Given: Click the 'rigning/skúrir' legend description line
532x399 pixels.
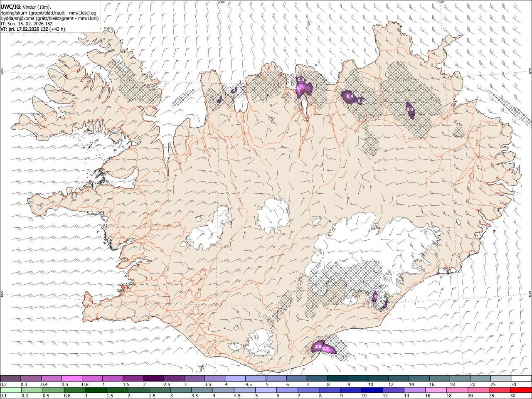Looking at the screenshot, I should pos(48,12).
